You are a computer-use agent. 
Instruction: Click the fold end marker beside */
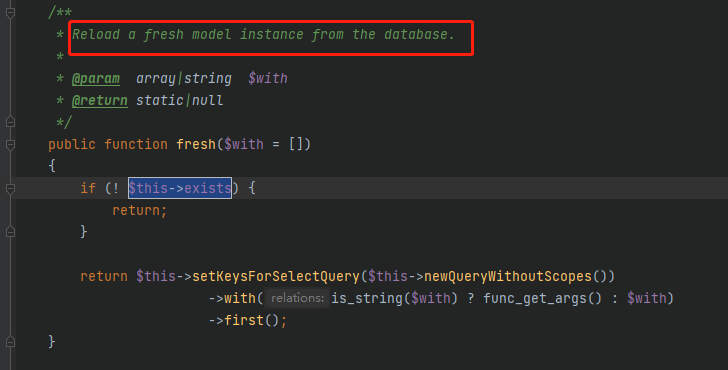click(x=10, y=122)
